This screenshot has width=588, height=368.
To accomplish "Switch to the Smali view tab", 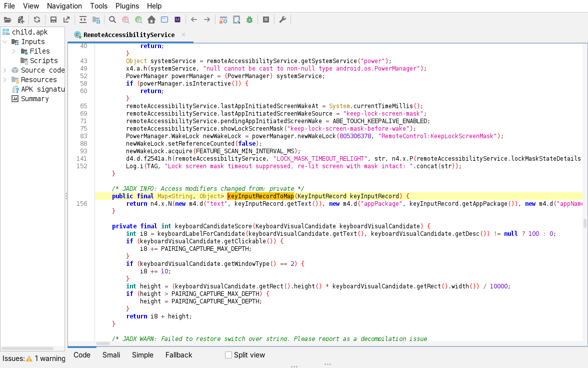I will 111,355.
